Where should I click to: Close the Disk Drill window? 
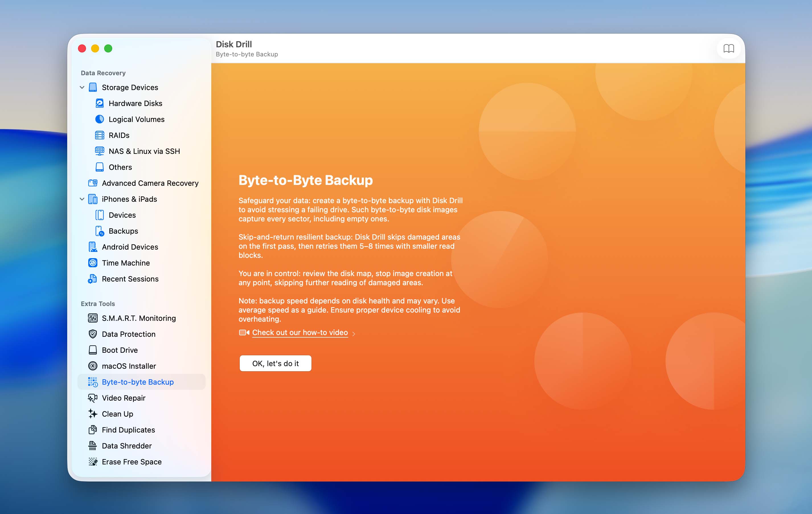82,49
